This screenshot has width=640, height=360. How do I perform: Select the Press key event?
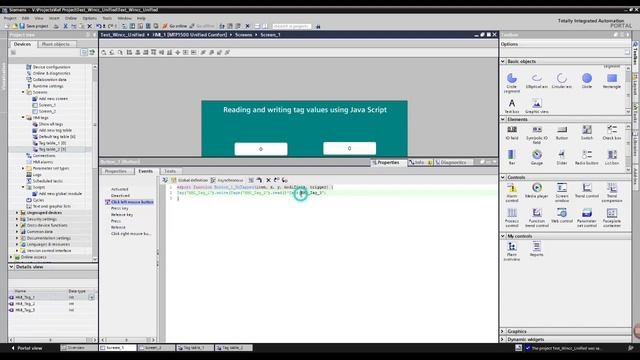120,208
